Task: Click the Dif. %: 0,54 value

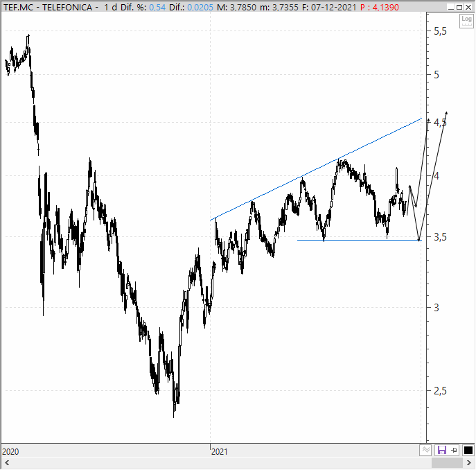Action: tap(143, 8)
